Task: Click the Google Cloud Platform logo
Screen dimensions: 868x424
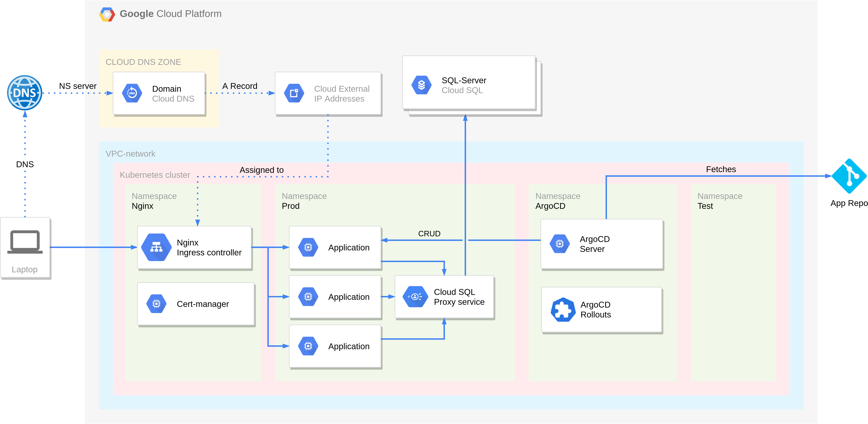Action: coord(107,14)
